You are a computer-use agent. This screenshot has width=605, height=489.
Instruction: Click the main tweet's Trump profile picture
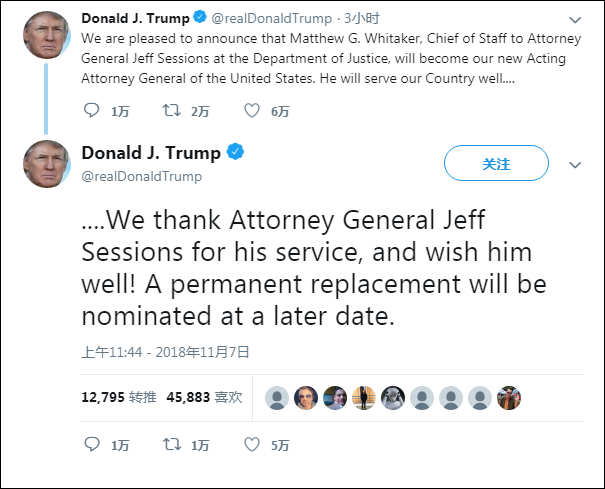click(x=46, y=163)
